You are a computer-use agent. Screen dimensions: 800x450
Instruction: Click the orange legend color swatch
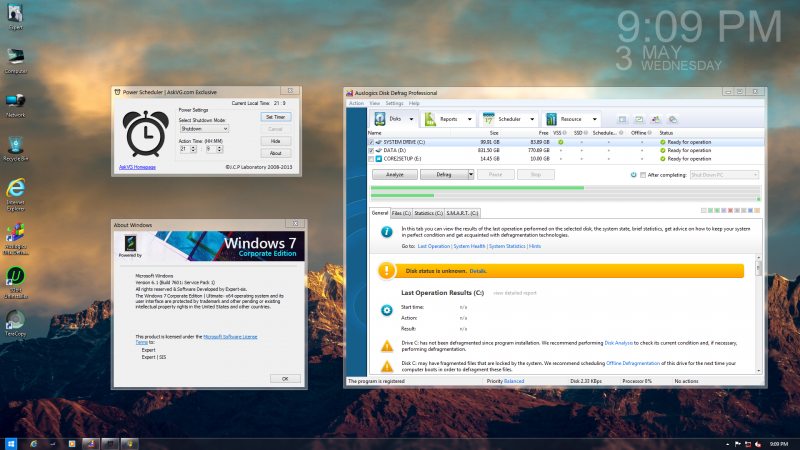point(757,210)
